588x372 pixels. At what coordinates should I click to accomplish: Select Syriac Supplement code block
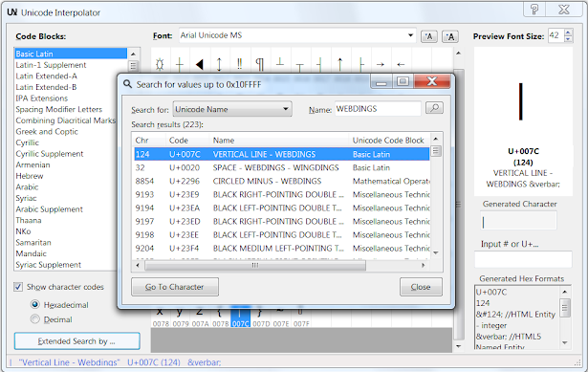pyautogui.click(x=48, y=265)
